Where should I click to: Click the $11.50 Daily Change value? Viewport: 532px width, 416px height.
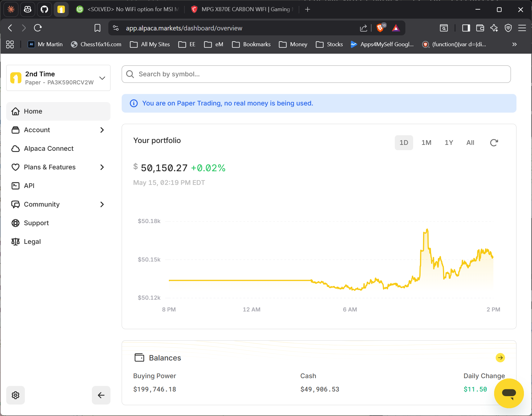pos(475,389)
